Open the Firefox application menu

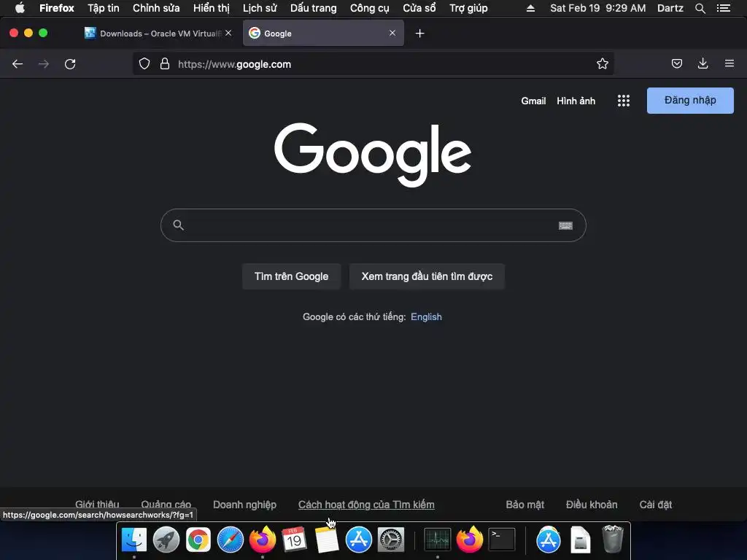[57, 8]
